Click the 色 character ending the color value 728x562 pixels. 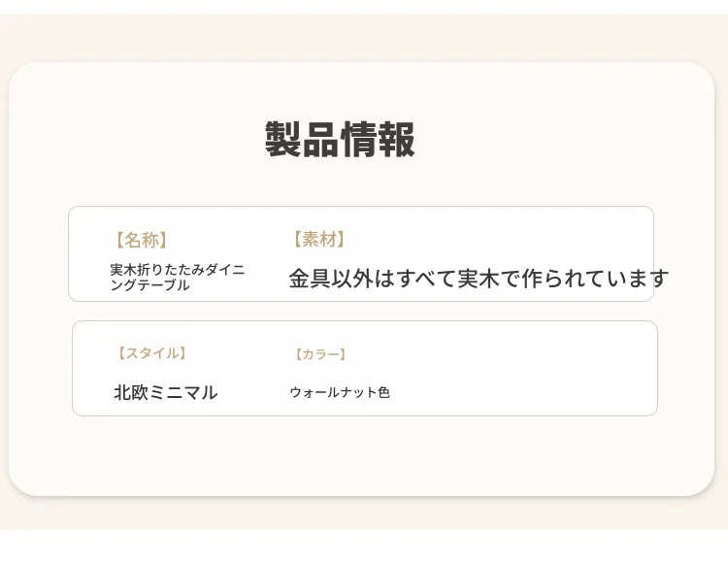[x=383, y=393]
